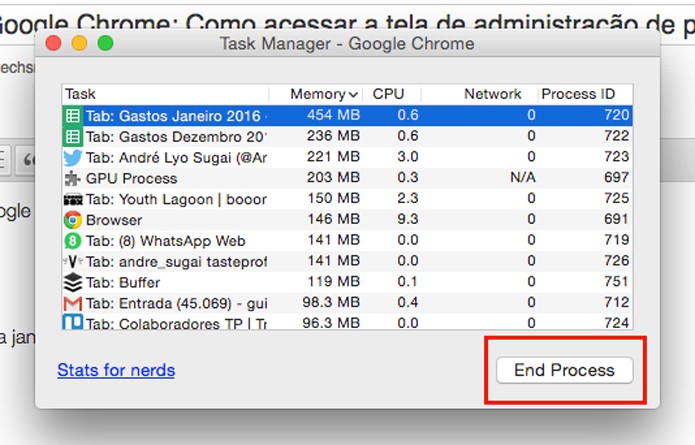Click the puzzle piece icon next to GPU Process
This screenshot has height=445, width=695.
(73, 178)
